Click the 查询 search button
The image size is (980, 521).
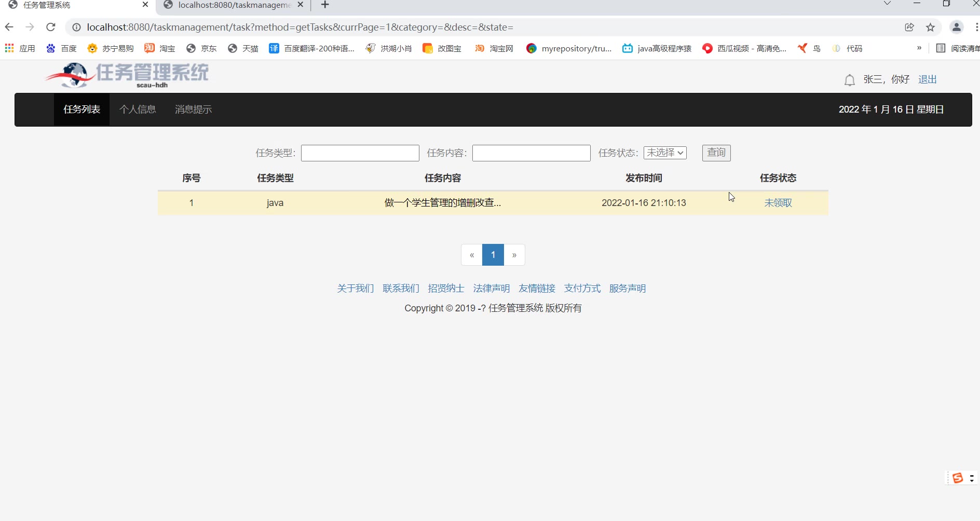(x=716, y=153)
